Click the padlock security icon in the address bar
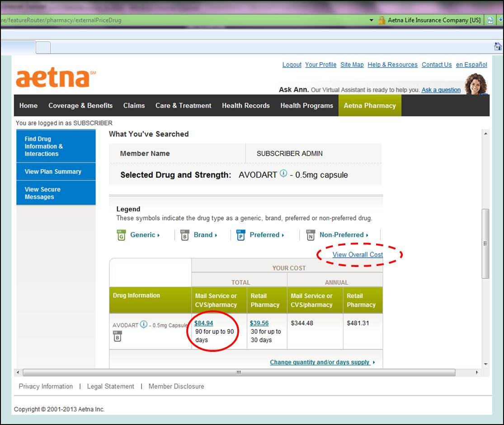The image size is (504, 425). (382, 20)
